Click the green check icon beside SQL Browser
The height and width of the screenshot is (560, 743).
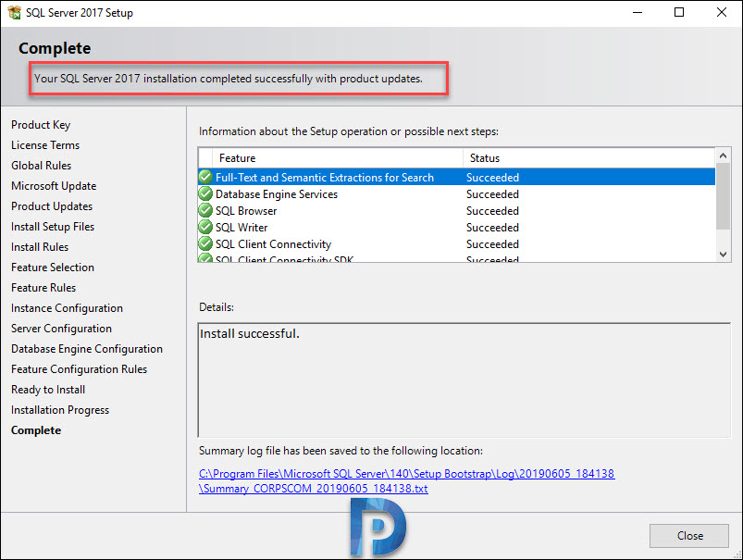tap(205, 210)
